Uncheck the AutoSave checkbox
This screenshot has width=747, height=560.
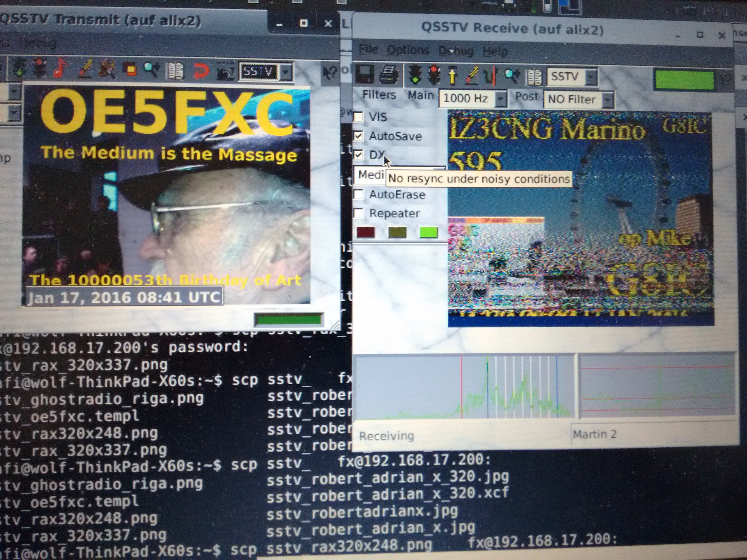(358, 136)
